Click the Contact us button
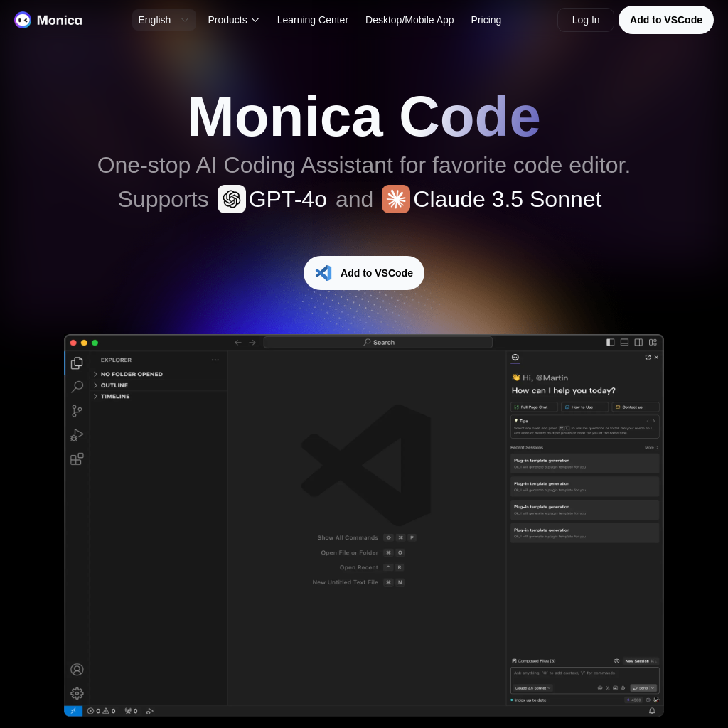The height and width of the screenshot is (728, 728). pos(635,407)
